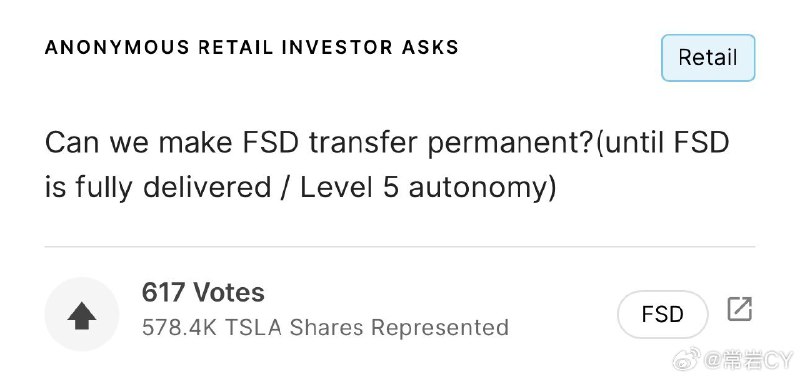This screenshot has width=800, height=379.
Task: Click the @常岩CY watermark username
Action: 749,360
